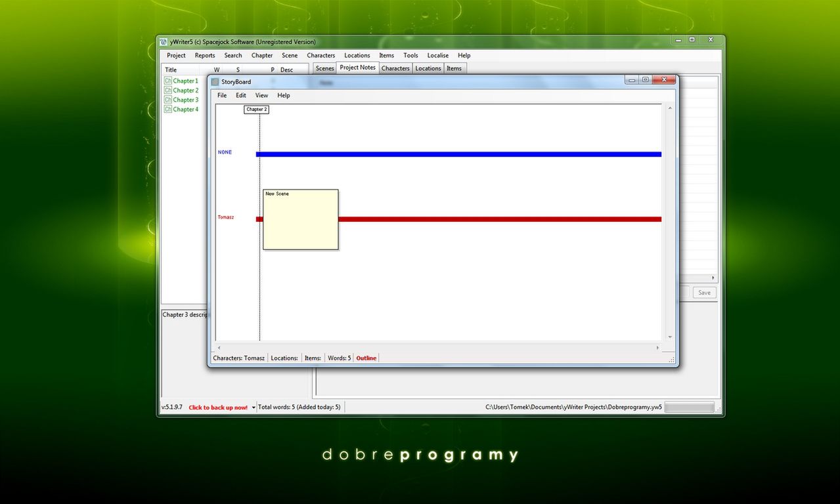Click the W column header
Screen dimensions: 840x504
click(217, 70)
